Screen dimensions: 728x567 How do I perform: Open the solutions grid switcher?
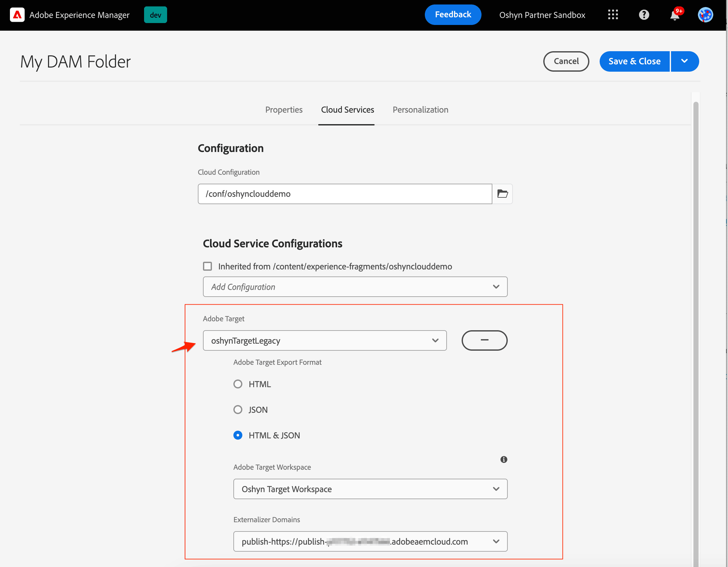pyautogui.click(x=613, y=15)
